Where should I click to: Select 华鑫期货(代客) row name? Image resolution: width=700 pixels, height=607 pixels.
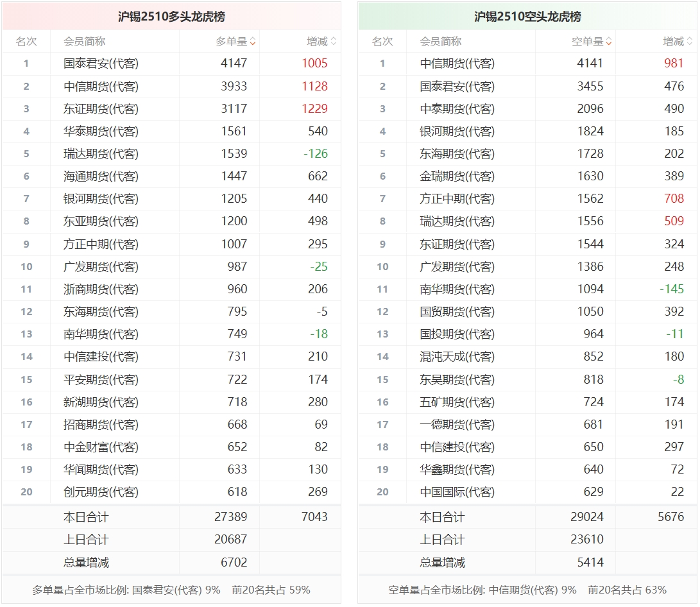coord(457,470)
